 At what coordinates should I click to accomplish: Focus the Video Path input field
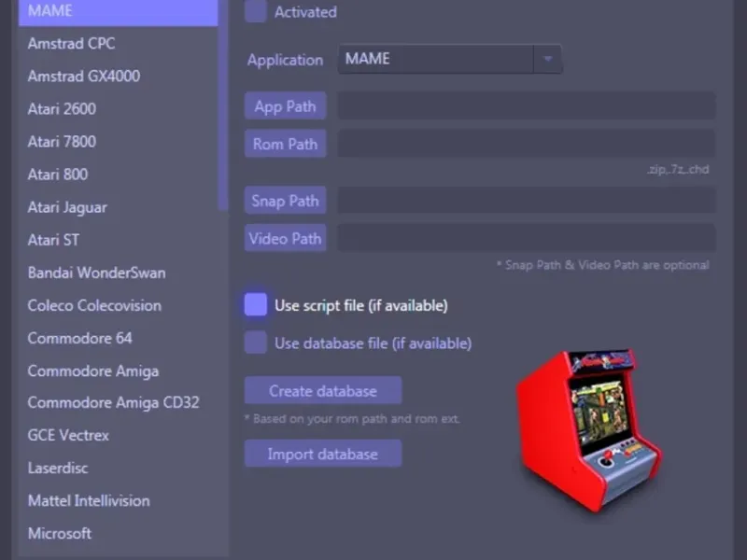tap(527, 238)
